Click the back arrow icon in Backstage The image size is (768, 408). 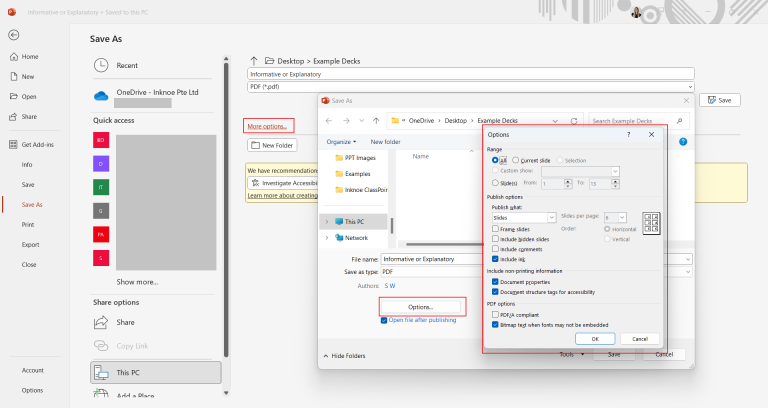[13, 35]
